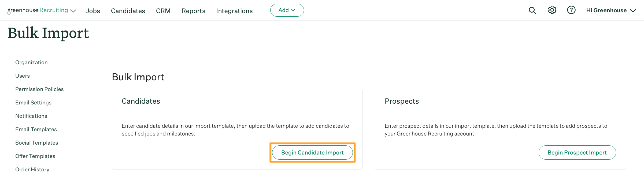Image resolution: width=644 pixels, height=177 pixels.
Task: Navigate to the CRM section
Action: (x=163, y=11)
